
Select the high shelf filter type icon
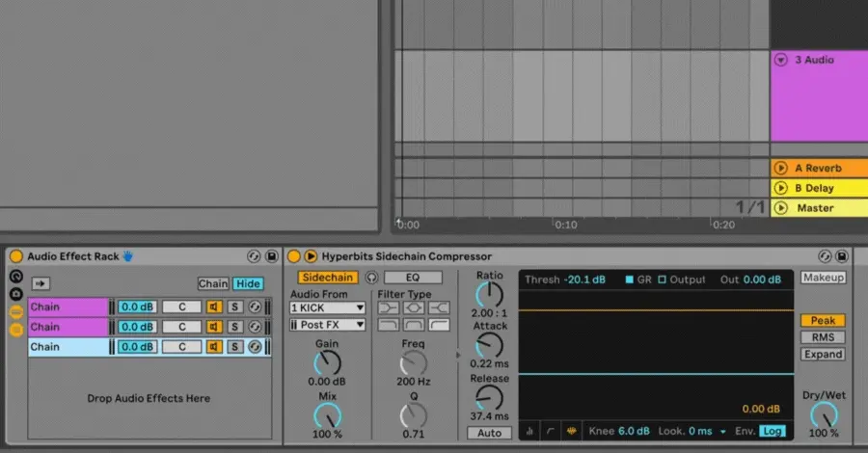pos(439,307)
